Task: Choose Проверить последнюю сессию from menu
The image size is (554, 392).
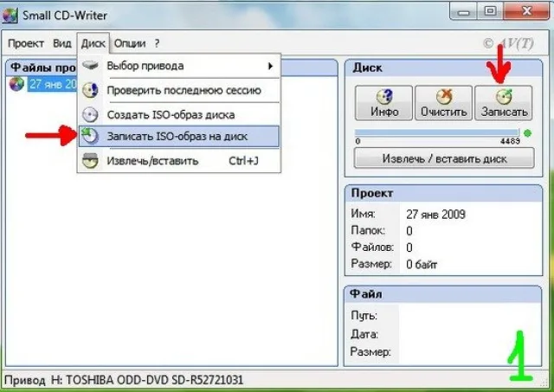Action: pos(179,90)
